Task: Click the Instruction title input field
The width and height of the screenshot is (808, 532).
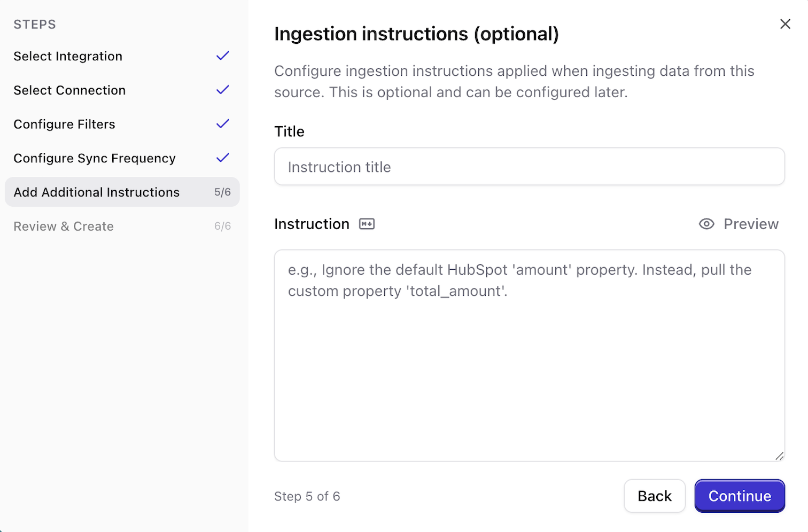Action: tap(529, 166)
